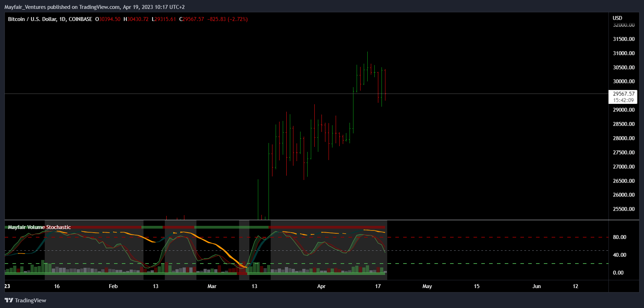Image resolution: width=644 pixels, height=308 pixels.
Task: Click the 0.00 stochastic level label
Action: (618, 273)
